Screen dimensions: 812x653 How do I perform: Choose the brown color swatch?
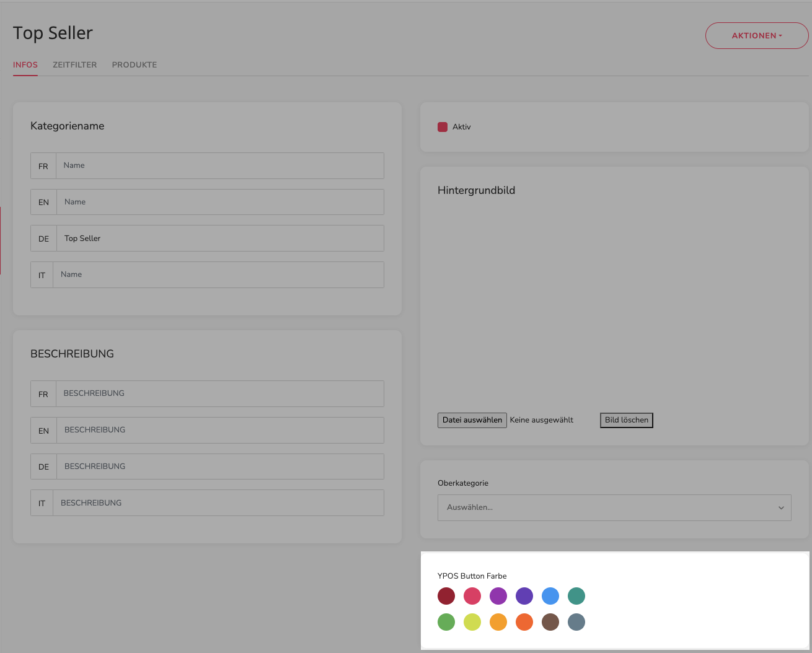coord(550,622)
